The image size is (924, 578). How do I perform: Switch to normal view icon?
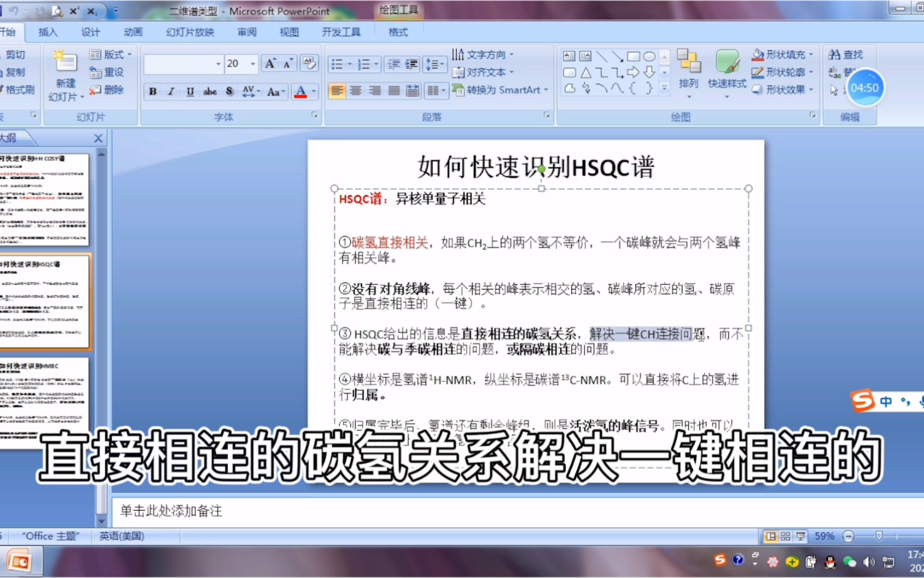click(771, 536)
